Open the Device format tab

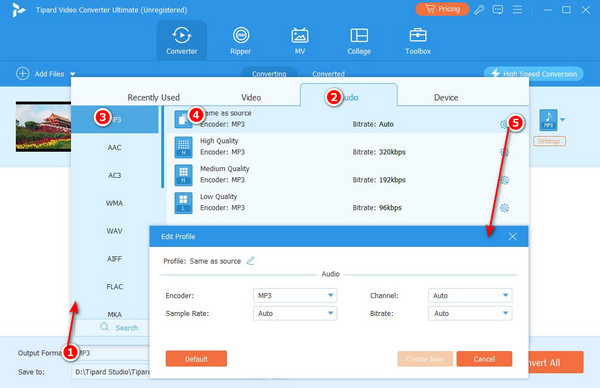(x=446, y=98)
